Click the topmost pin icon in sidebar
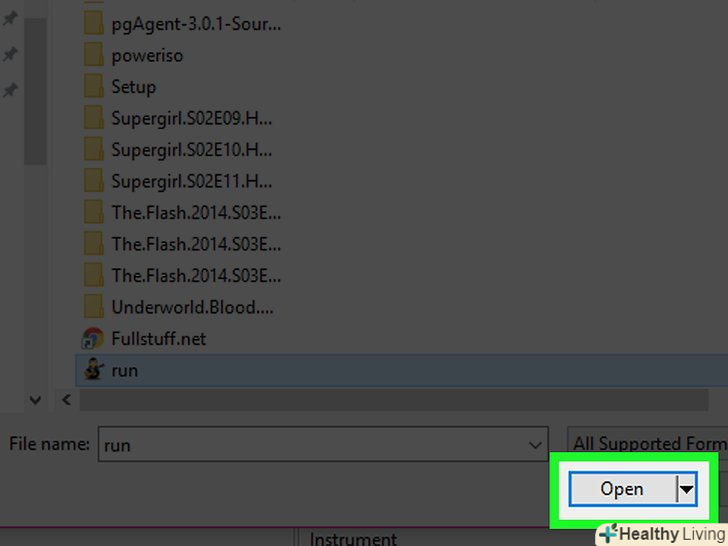Viewport: 728px width, 546px height. coord(10,19)
